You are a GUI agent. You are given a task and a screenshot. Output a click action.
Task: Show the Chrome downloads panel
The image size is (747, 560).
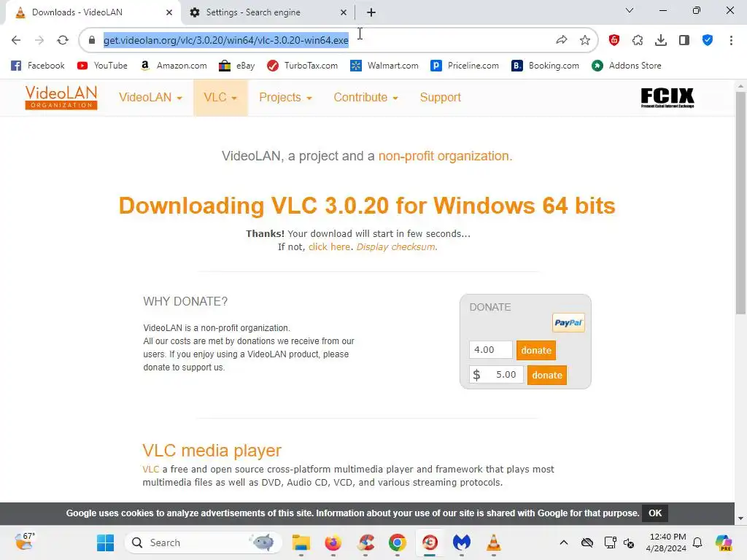[661, 40]
